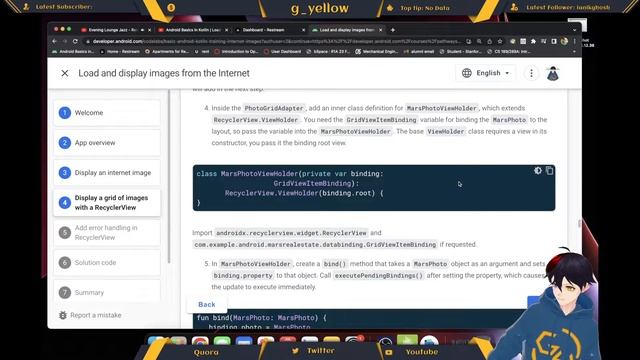
Task: Open the Student - Stanfor... bookmark
Action: 462,52
